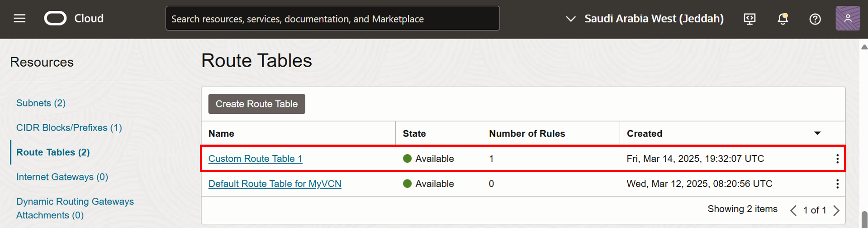The image size is (868, 228).
Task: Click the Resources sidebar heading
Action: [x=42, y=62]
